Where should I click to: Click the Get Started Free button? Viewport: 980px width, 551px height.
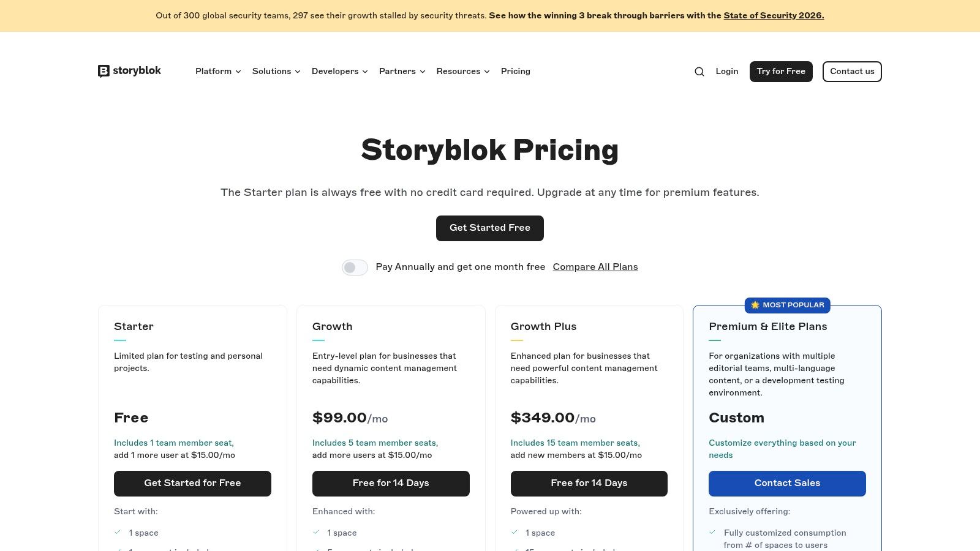click(489, 228)
